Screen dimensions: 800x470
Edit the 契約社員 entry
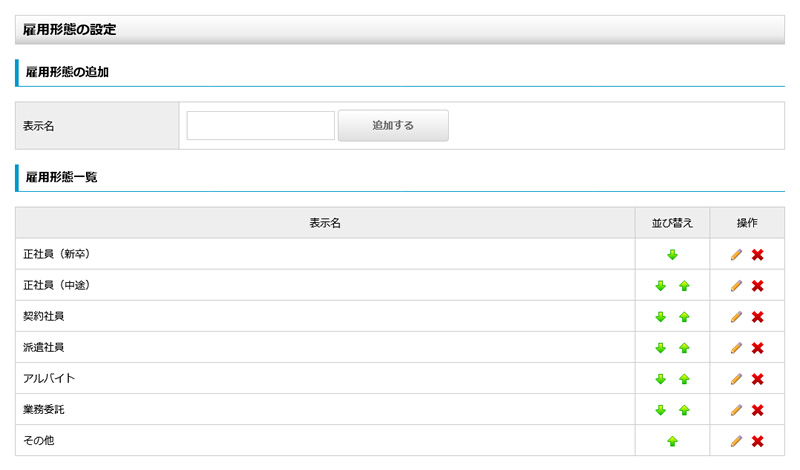tap(736, 317)
